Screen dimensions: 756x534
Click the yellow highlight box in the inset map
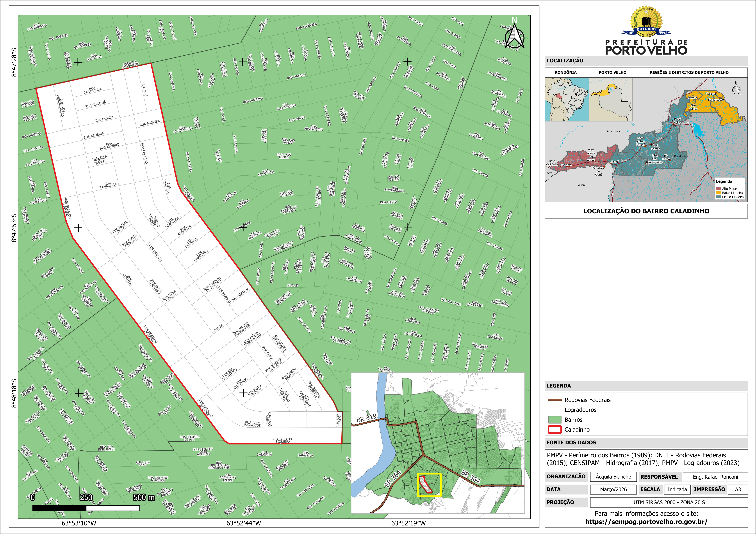(429, 485)
